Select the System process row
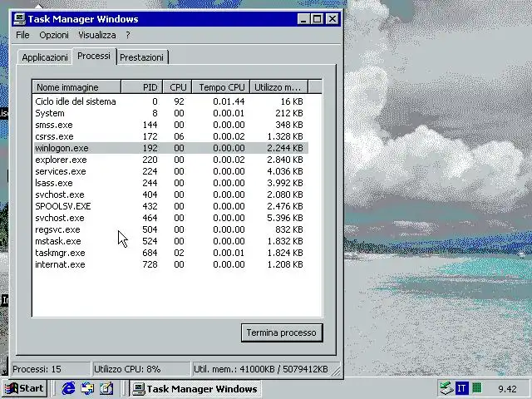This screenshot has height=399, width=532. (x=170, y=113)
